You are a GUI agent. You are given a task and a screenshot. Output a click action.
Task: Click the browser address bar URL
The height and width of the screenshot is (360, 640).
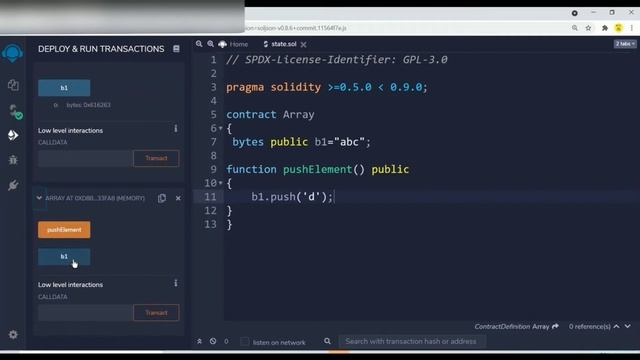tap(296, 28)
